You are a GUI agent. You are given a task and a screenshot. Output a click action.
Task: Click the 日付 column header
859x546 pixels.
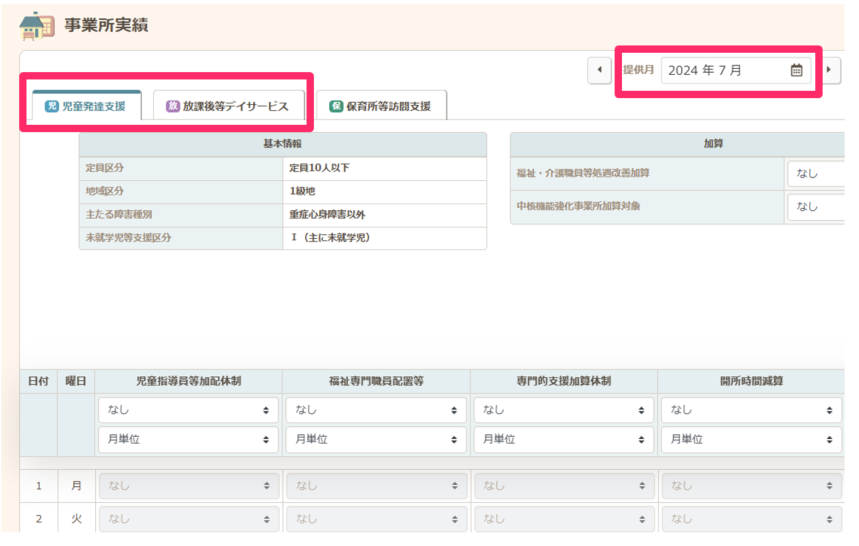[38, 381]
